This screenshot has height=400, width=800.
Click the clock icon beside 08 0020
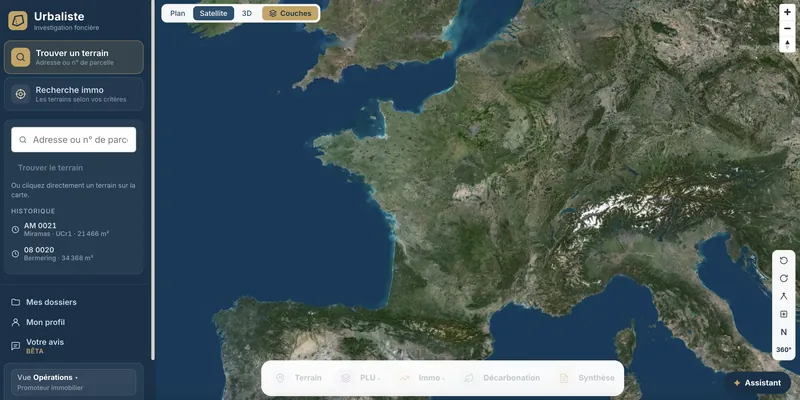point(15,254)
